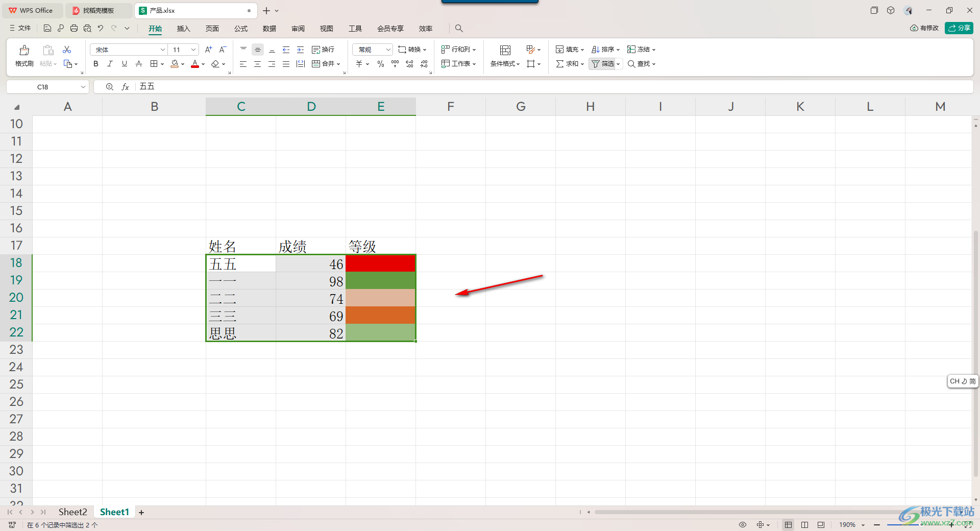Open the font size dropdown
This screenshot has height=531, width=980.
click(193, 50)
